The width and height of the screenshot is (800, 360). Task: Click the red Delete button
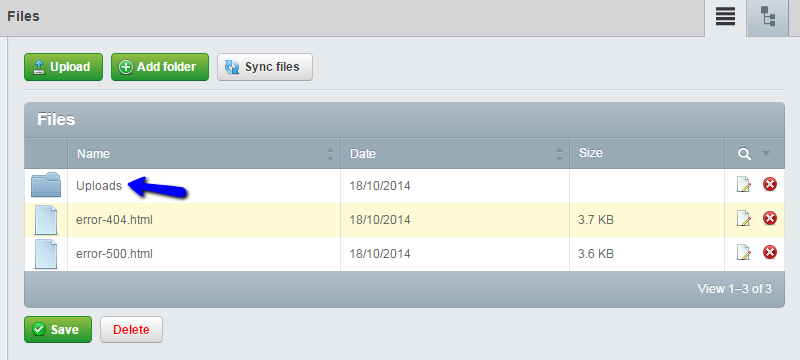131,329
